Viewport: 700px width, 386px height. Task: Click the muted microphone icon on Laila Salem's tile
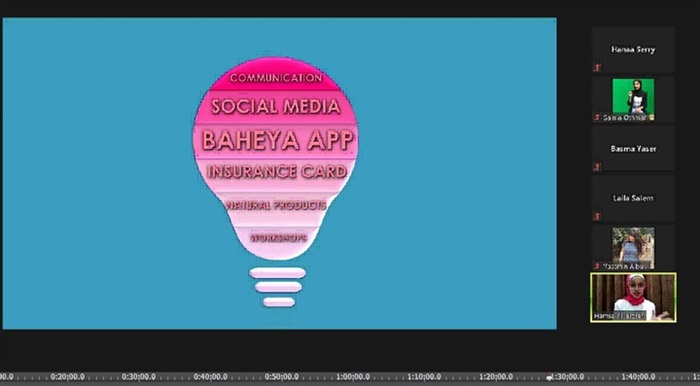click(x=597, y=216)
